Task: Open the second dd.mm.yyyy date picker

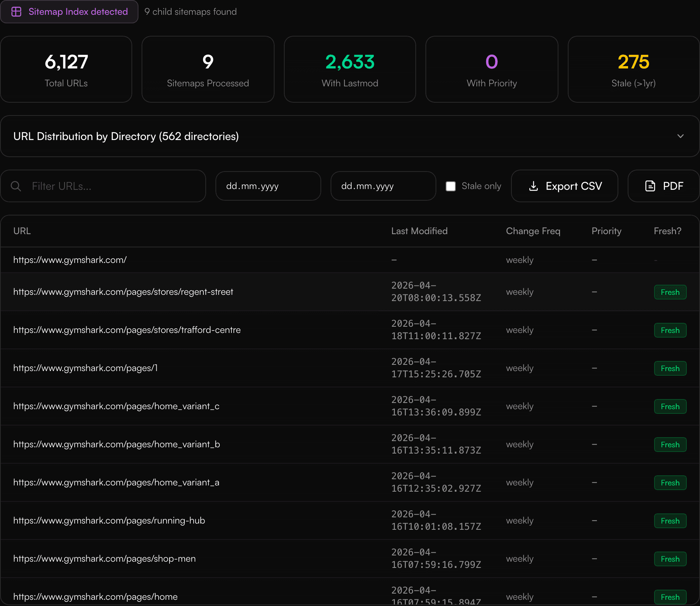Action: coord(383,186)
